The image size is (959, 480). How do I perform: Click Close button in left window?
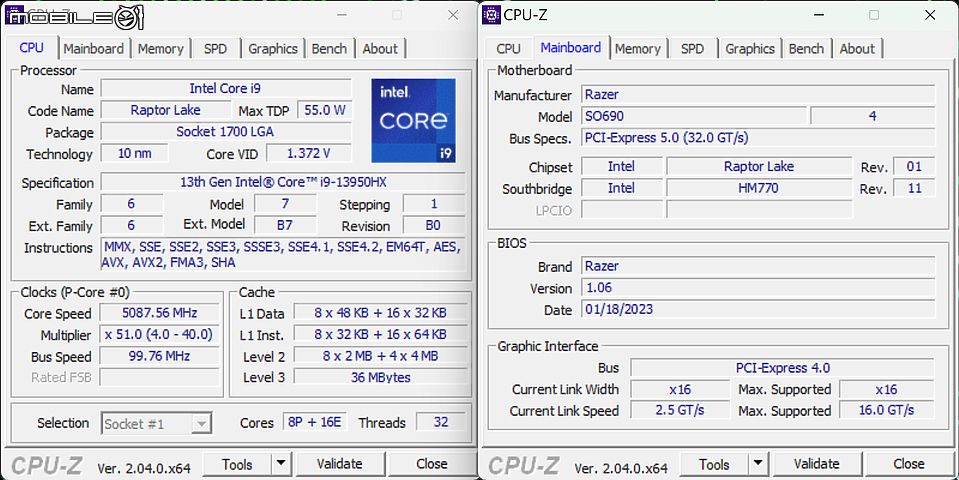[432, 464]
